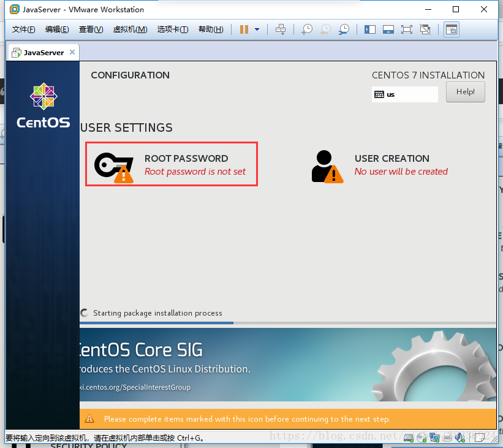Take a snapshot of the virtual machine
Image resolution: width=503 pixels, height=448 pixels.
click(x=307, y=29)
